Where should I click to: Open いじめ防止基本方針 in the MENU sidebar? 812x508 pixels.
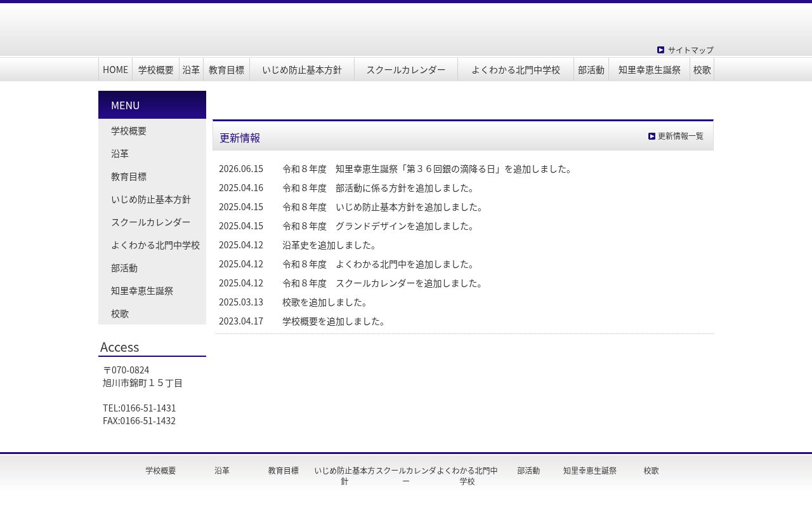pyautogui.click(x=152, y=199)
